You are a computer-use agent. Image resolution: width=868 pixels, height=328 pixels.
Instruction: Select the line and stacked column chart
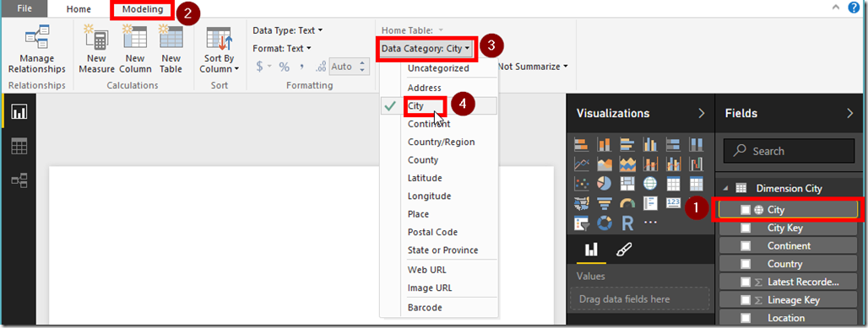pyautogui.click(x=650, y=164)
